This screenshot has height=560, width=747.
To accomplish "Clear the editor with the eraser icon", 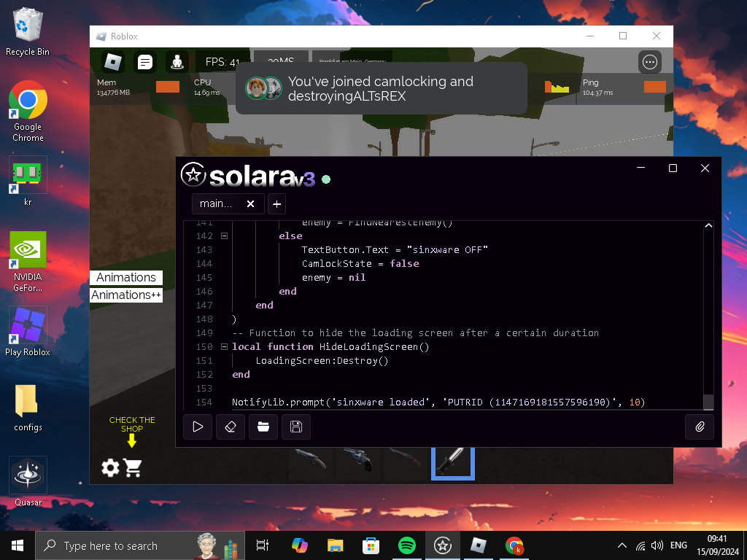I will [231, 427].
